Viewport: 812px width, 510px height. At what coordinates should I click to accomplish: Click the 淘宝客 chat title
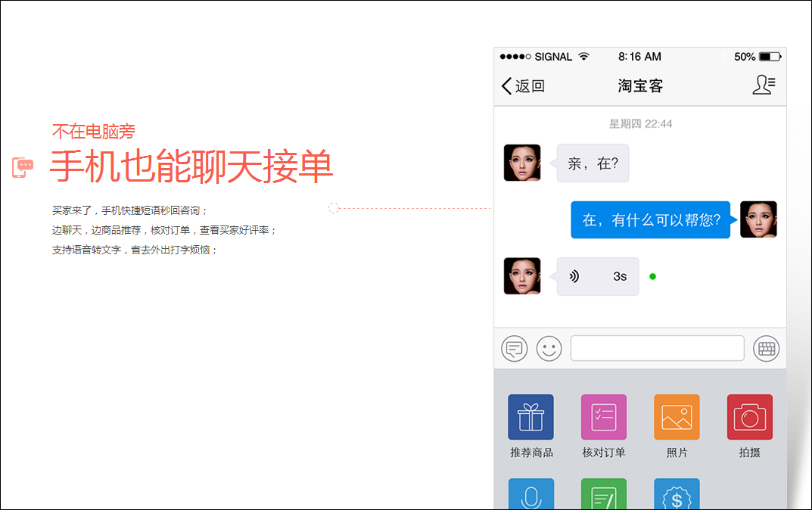point(640,86)
